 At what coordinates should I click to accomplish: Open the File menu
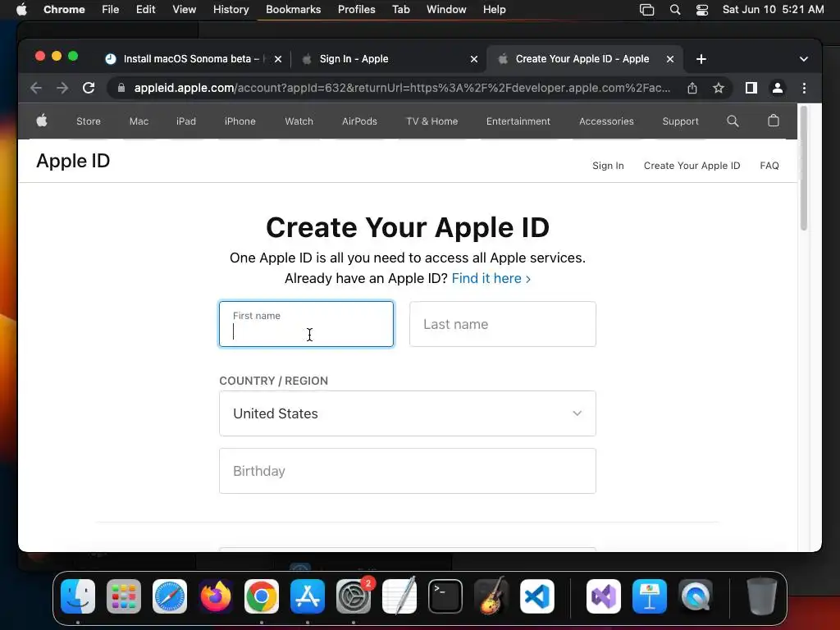tap(111, 10)
